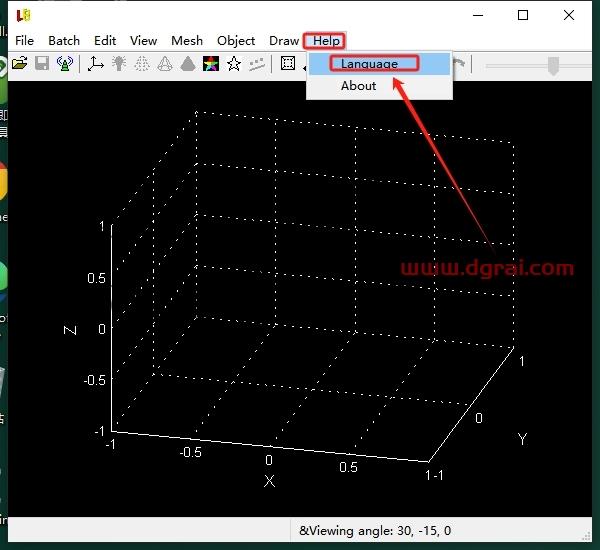Click the window resize grip in status bar

(x=586, y=535)
